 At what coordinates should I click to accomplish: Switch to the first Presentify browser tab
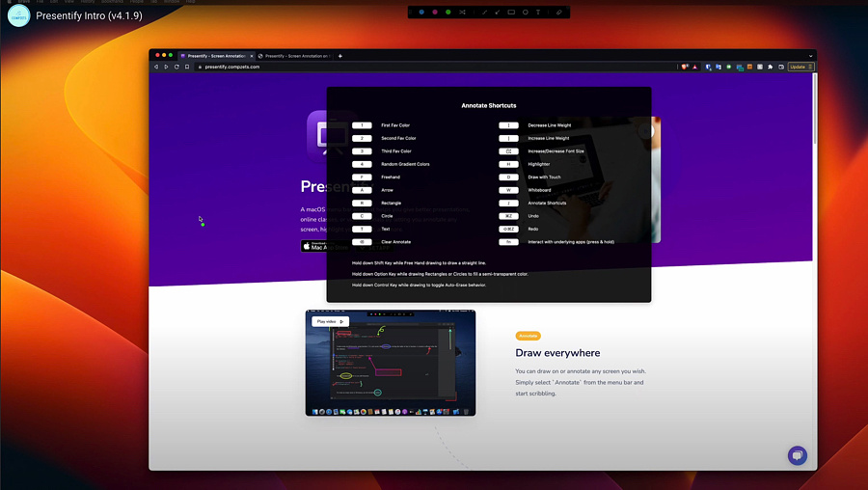(216, 56)
